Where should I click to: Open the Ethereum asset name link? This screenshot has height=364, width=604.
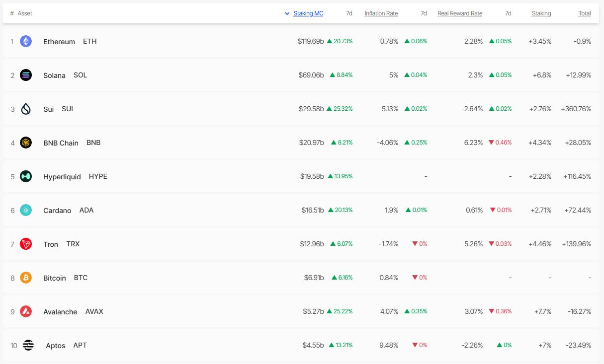point(59,42)
